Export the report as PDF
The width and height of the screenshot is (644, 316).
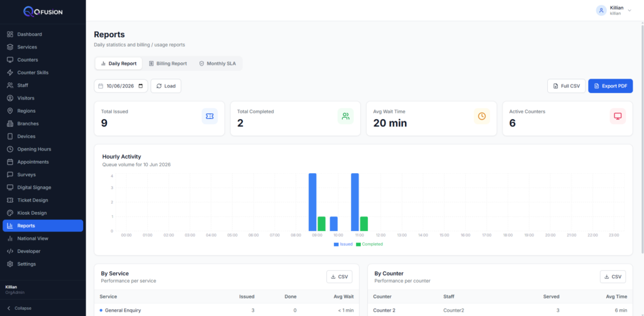click(x=610, y=86)
